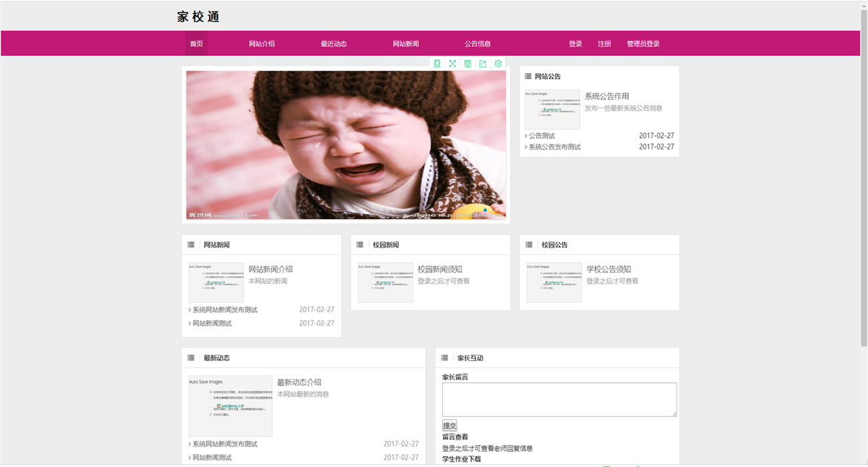Click the list icon beside 家长互动 header

click(445, 358)
